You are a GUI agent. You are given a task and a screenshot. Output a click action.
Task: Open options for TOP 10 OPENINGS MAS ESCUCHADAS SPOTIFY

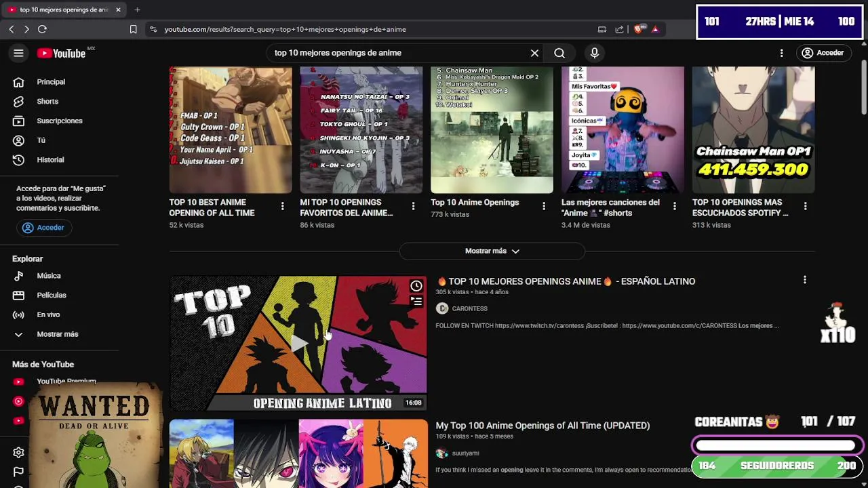point(806,206)
